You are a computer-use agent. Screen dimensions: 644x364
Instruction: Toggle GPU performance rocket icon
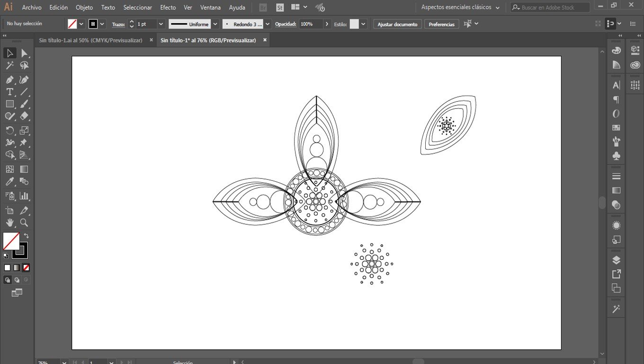pyautogui.click(x=320, y=8)
